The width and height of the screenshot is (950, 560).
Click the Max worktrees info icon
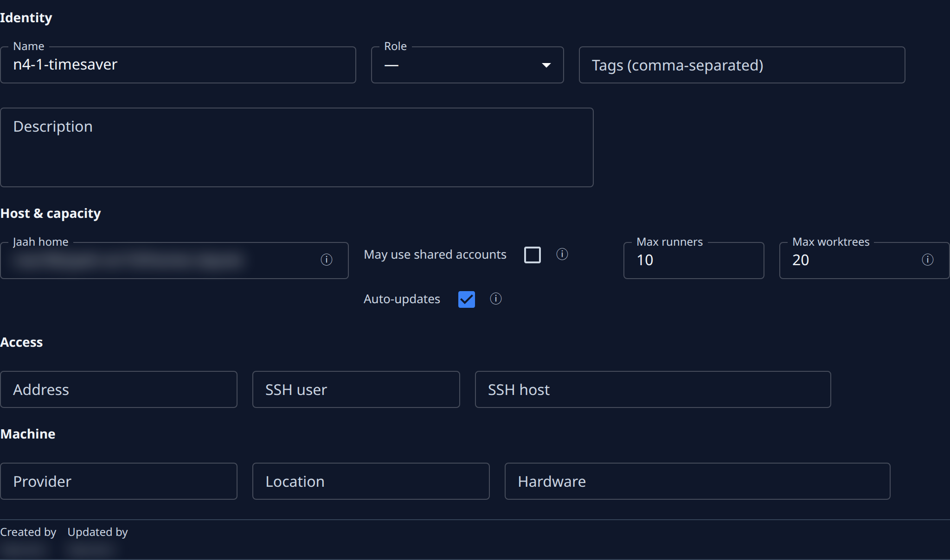pyautogui.click(x=928, y=260)
